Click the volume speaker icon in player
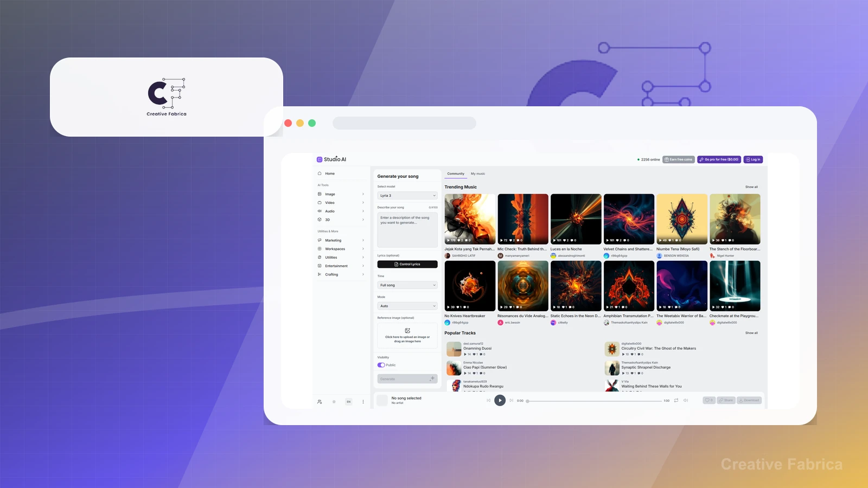 [686, 400]
